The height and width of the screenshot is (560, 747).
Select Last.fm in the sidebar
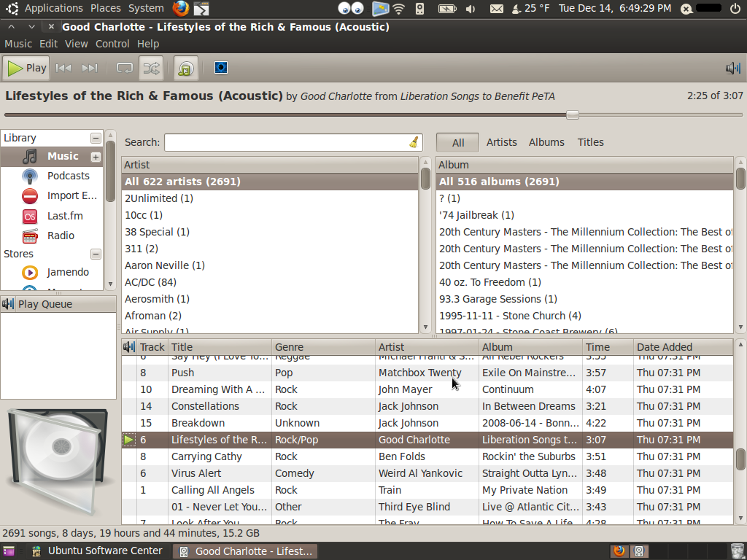65,216
